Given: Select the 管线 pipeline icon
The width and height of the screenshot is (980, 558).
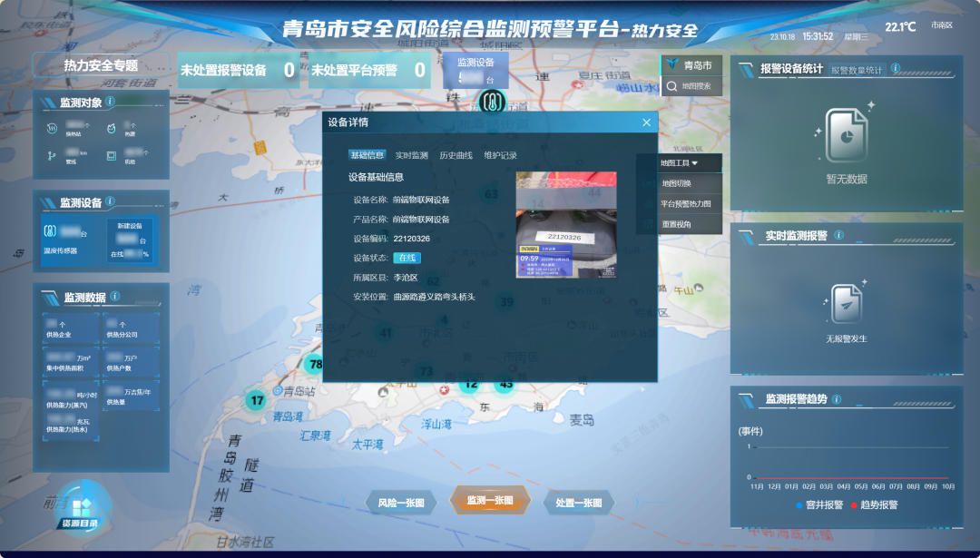Looking at the screenshot, I should (50, 154).
